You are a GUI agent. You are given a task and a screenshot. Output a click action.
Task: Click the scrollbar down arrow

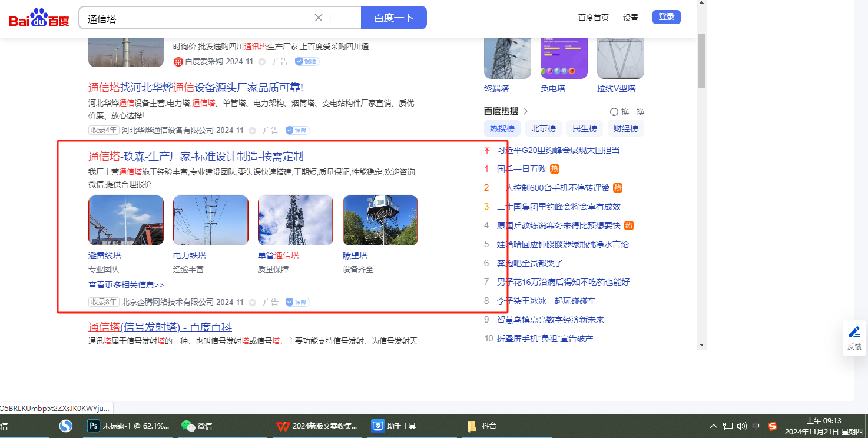pyautogui.click(x=701, y=344)
